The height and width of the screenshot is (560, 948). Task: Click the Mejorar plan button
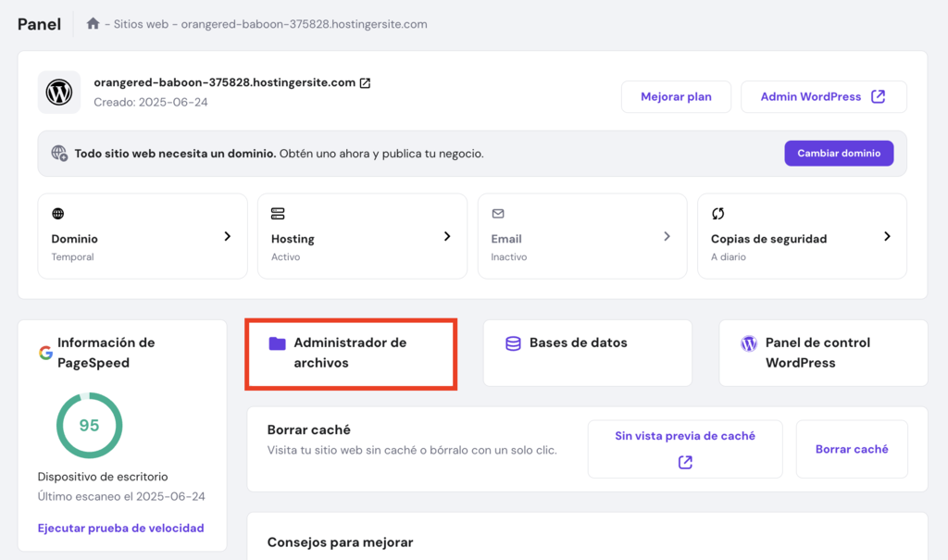(676, 96)
